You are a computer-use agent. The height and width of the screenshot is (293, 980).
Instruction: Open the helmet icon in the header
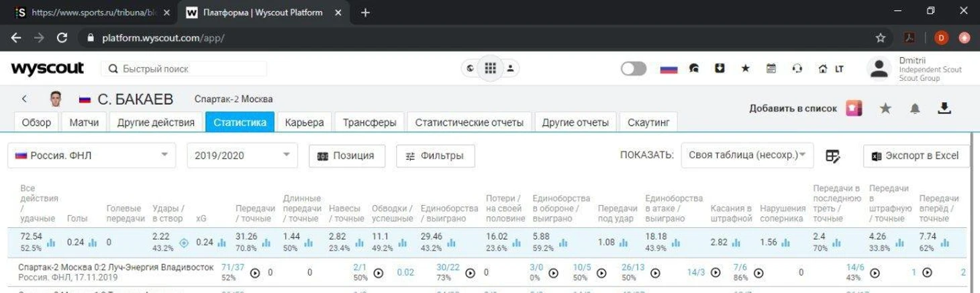tap(694, 69)
